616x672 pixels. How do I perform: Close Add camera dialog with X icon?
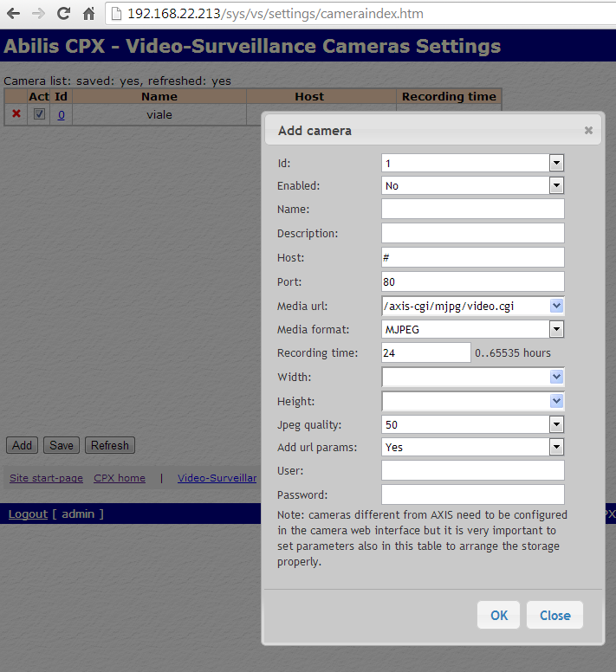(588, 130)
